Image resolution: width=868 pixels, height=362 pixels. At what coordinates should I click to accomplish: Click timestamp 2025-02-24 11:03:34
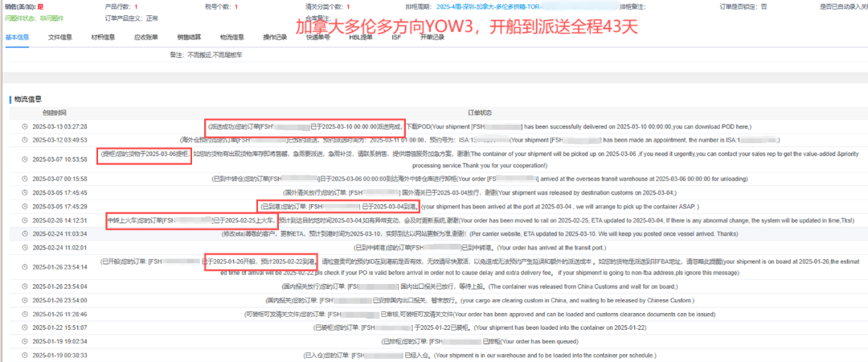tap(59, 235)
